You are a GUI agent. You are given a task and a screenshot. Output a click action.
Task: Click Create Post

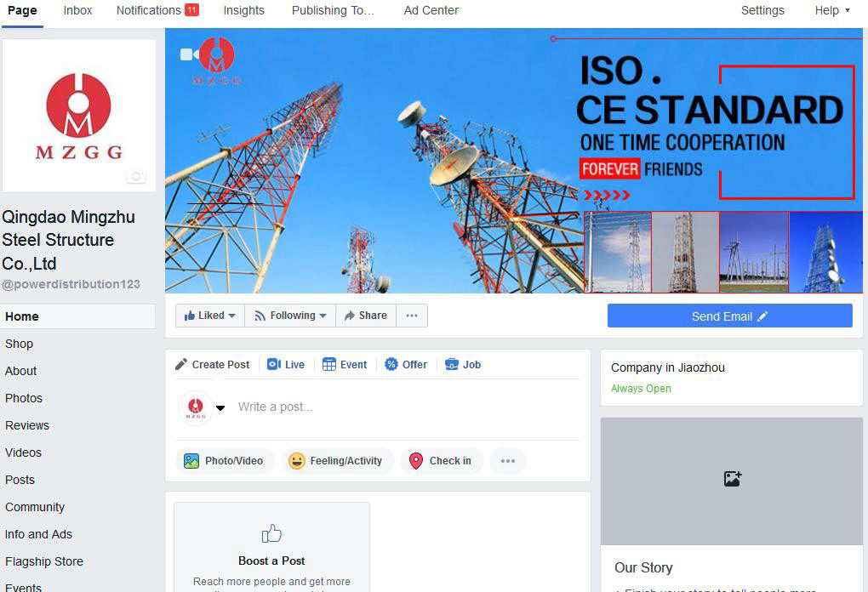[x=213, y=365]
